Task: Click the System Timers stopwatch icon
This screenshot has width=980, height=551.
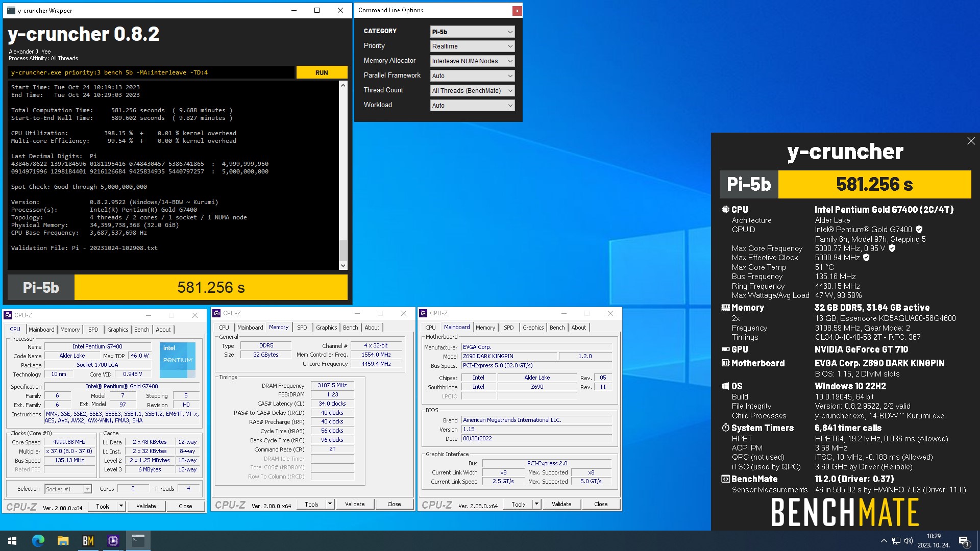Action: coord(725,428)
